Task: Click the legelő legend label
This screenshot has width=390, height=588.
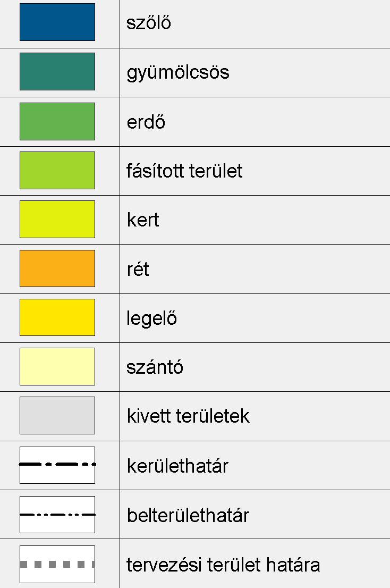Action: 152,319
